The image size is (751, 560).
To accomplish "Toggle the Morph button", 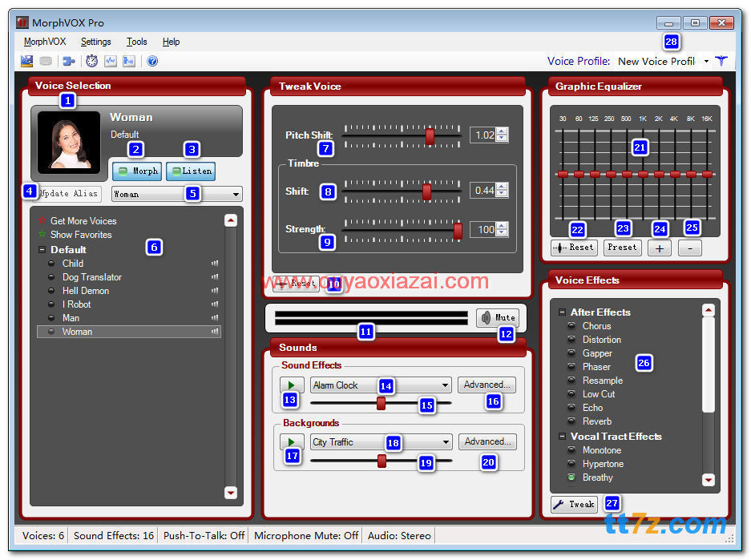I will pos(138,171).
